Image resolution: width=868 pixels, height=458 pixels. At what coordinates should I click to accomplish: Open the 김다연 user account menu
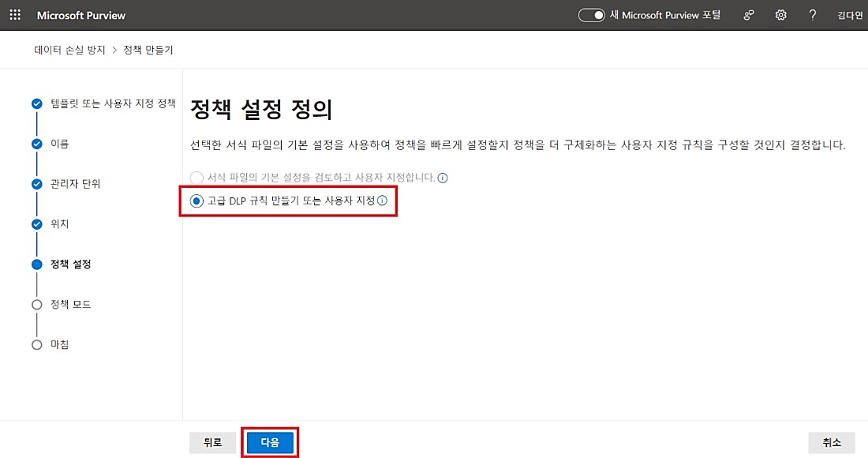[850, 15]
